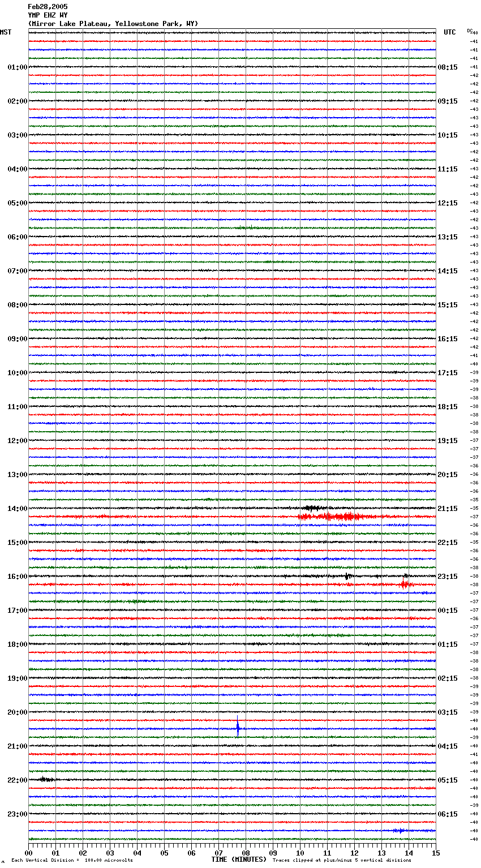This screenshot has width=481, height=868.
Task: Click the 21:15 UTC time label
Action: 448,509
